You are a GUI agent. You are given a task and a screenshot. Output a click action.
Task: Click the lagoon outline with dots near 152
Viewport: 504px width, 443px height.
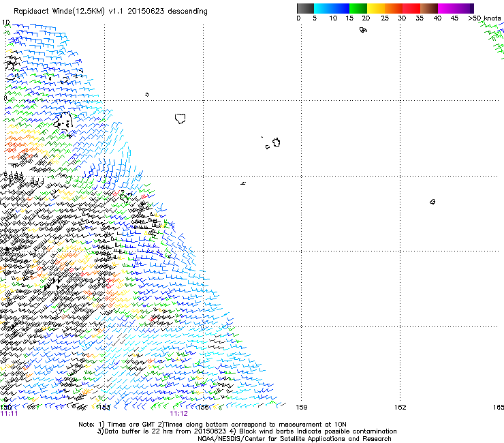click(63, 122)
